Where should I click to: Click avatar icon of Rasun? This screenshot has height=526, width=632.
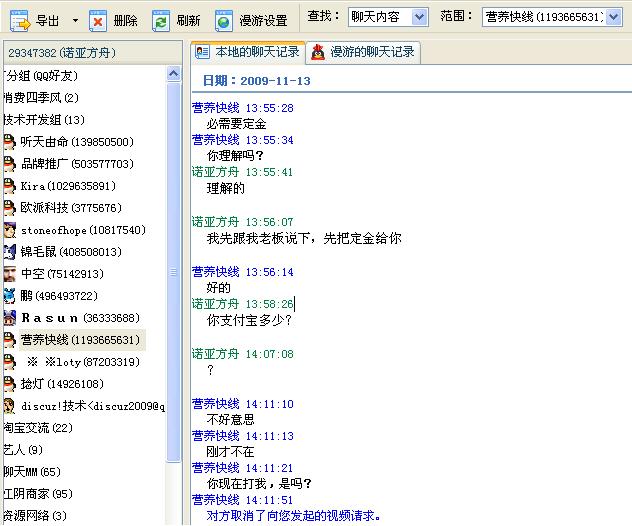point(9,318)
